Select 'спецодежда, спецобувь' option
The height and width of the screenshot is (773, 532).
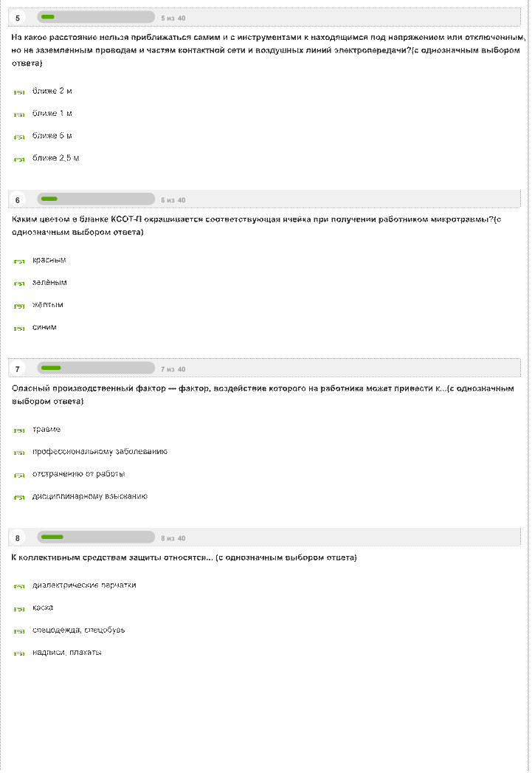[x=19, y=631]
